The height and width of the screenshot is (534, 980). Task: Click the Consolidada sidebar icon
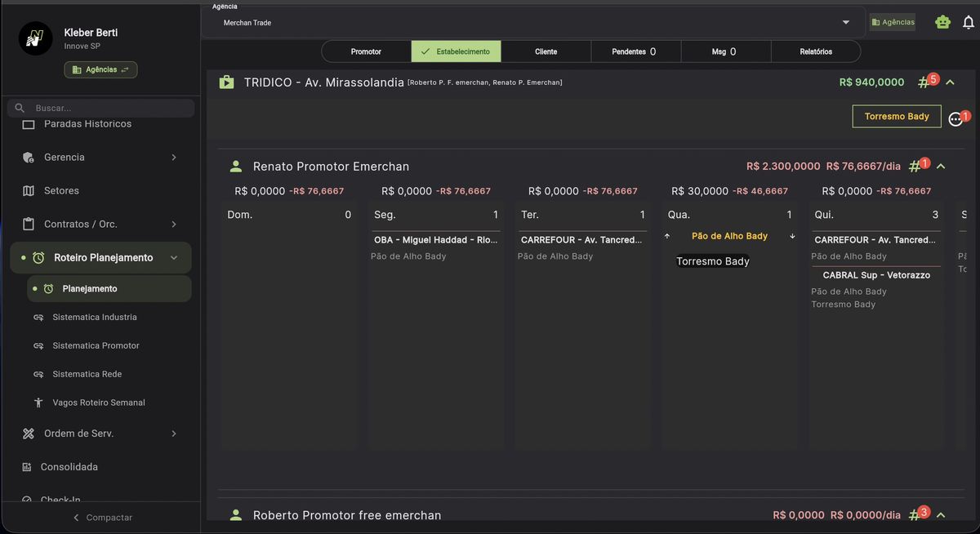[x=28, y=466]
